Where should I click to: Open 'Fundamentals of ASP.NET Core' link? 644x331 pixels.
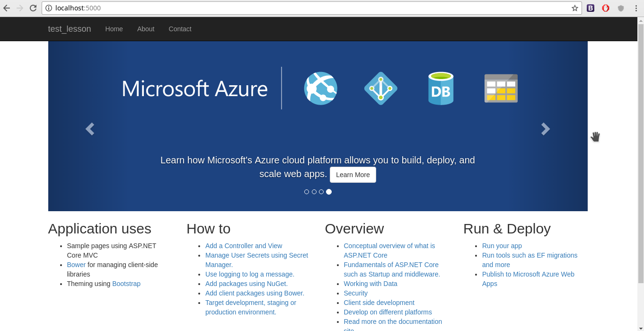392,269
